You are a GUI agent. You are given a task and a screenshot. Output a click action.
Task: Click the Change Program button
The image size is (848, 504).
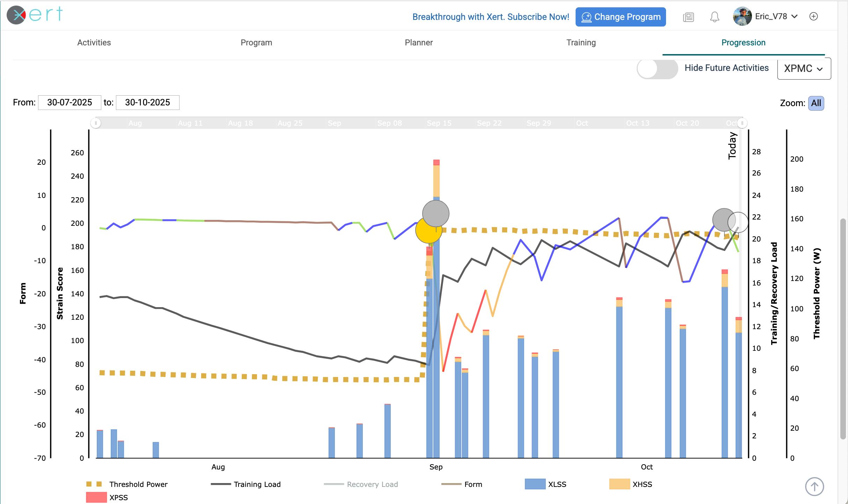pos(620,17)
